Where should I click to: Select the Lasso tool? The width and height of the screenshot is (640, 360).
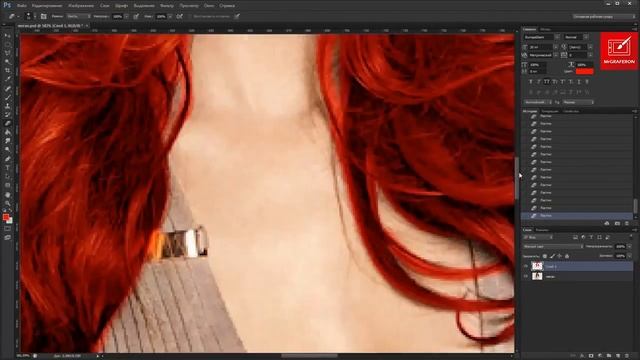[7, 53]
